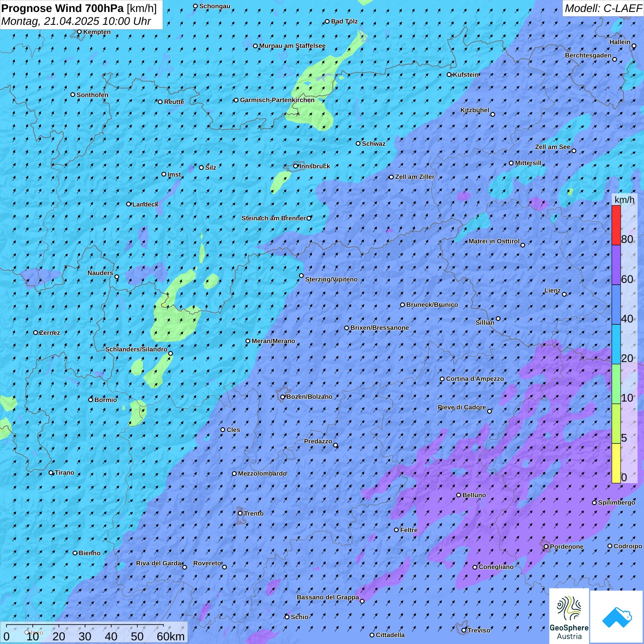Click the Cortina d'Ampezzo label
644x644 pixels.
pyautogui.click(x=475, y=379)
